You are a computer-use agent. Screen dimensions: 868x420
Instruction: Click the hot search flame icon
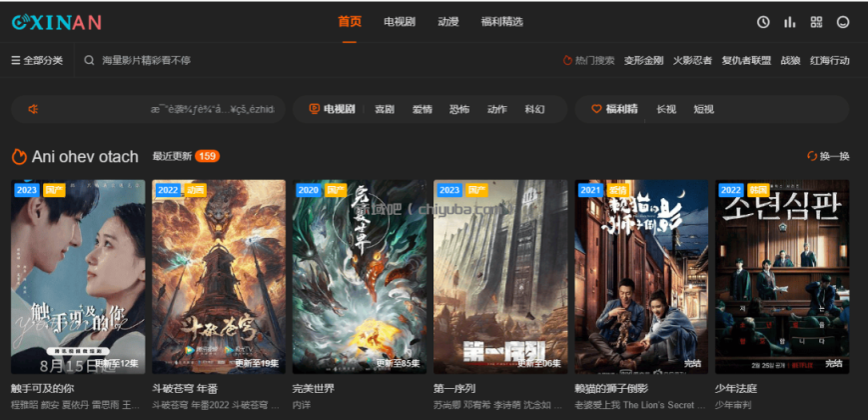(567, 60)
